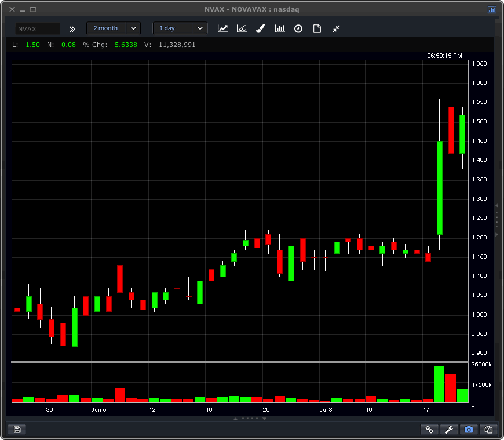Open the clock time settings icon

pyautogui.click(x=298, y=28)
